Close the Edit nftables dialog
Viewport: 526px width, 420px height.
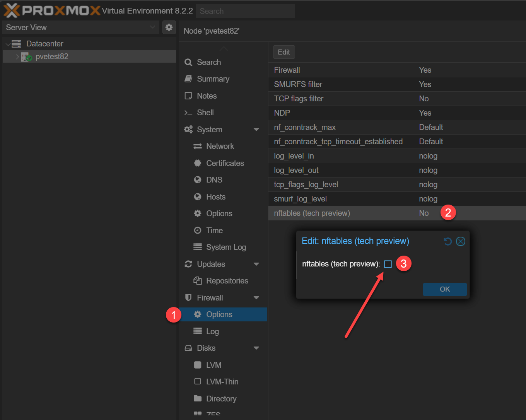pos(461,241)
